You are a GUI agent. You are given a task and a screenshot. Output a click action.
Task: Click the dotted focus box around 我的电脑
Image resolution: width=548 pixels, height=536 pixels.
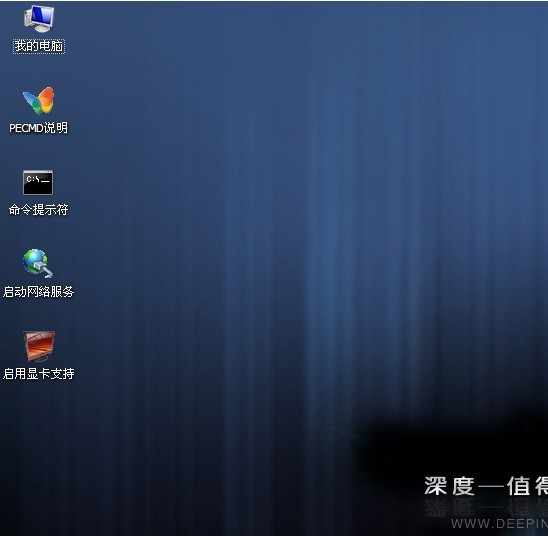pyautogui.click(x=39, y=46)
